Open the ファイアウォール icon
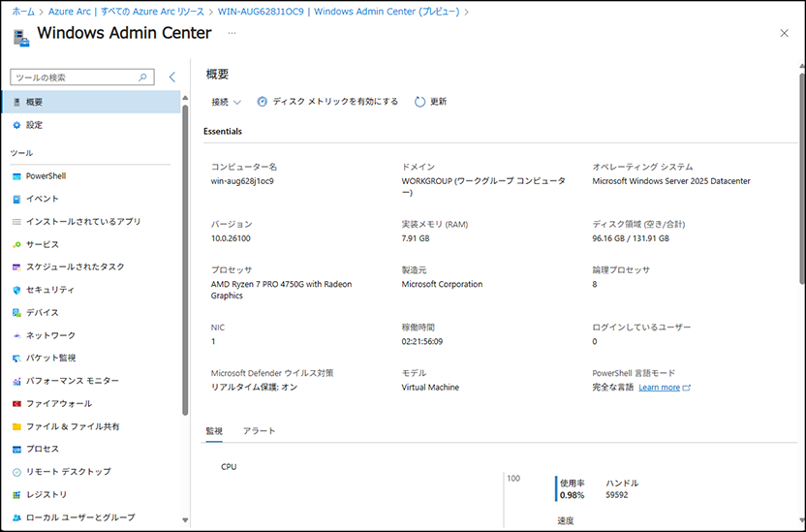 point(17,404)
